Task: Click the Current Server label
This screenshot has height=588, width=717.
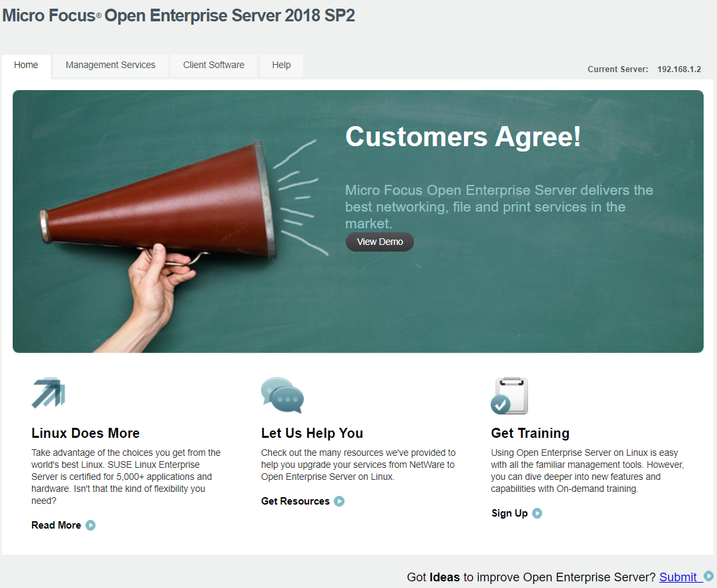Action: (x=618, y=69)
